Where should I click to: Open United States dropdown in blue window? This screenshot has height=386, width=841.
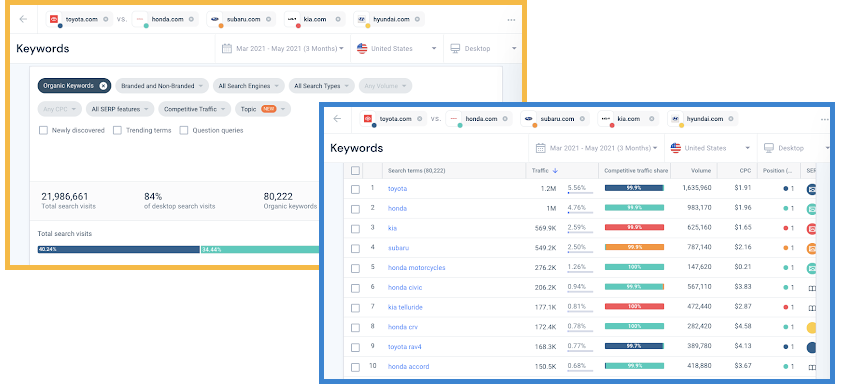(x=711, y=148)
